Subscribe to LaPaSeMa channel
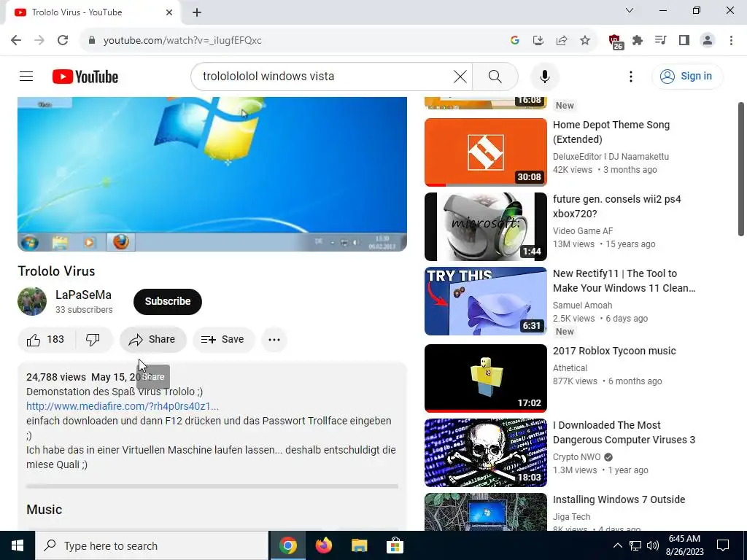Image resolution: width=747 pixels, height=560 pixels. 168,301
